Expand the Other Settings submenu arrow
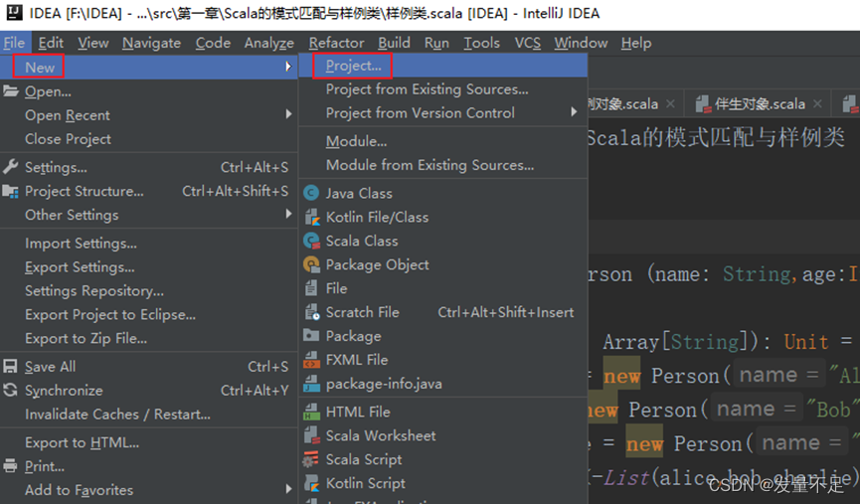The height and width of the screenshot is (504, 860). [x=288, y=214]
